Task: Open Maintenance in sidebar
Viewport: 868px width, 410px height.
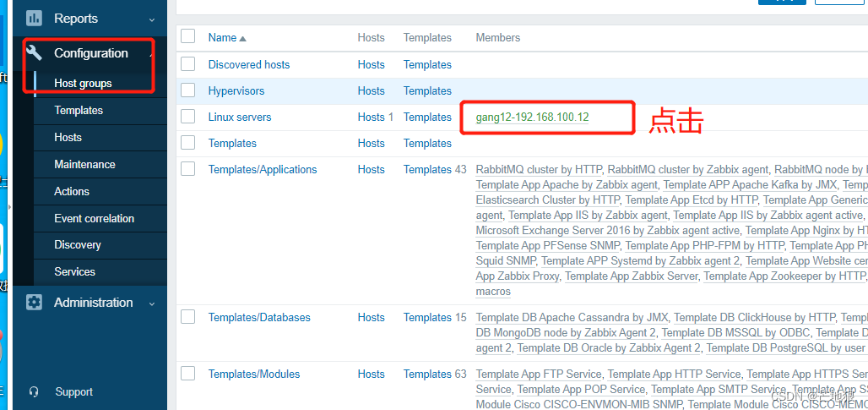Action: 84,165
